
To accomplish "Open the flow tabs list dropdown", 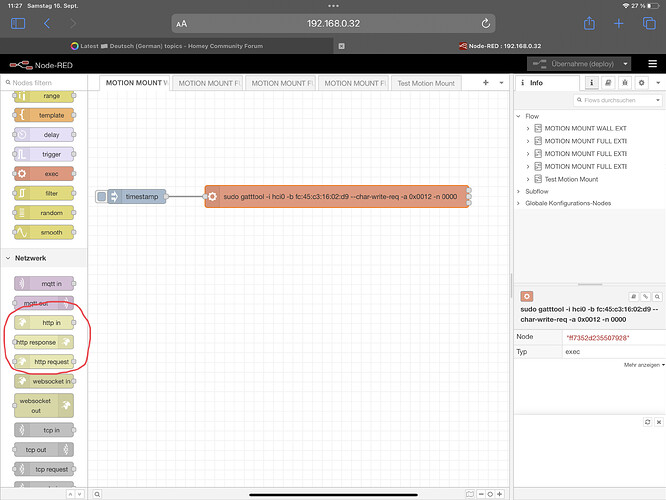I will tap(502, 83).
